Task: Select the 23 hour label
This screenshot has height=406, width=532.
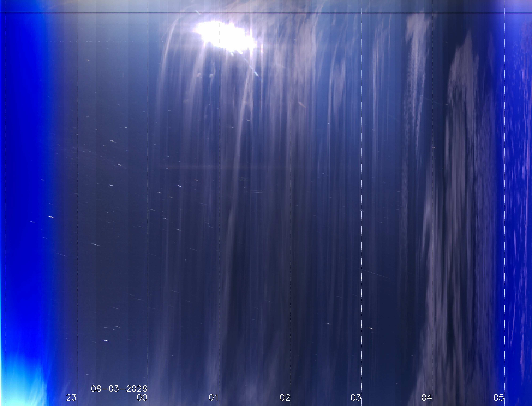Action: 71,398
